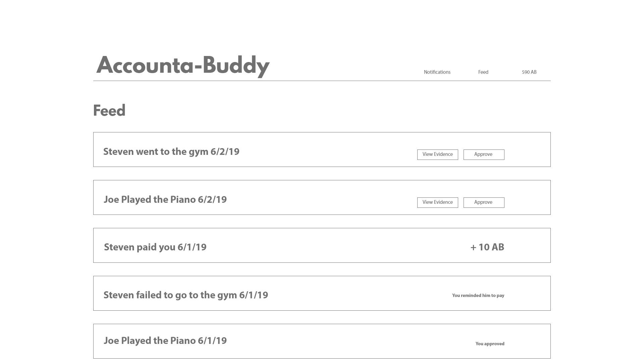Click text 'Steven went to the gym 6/2/19'

171,152
